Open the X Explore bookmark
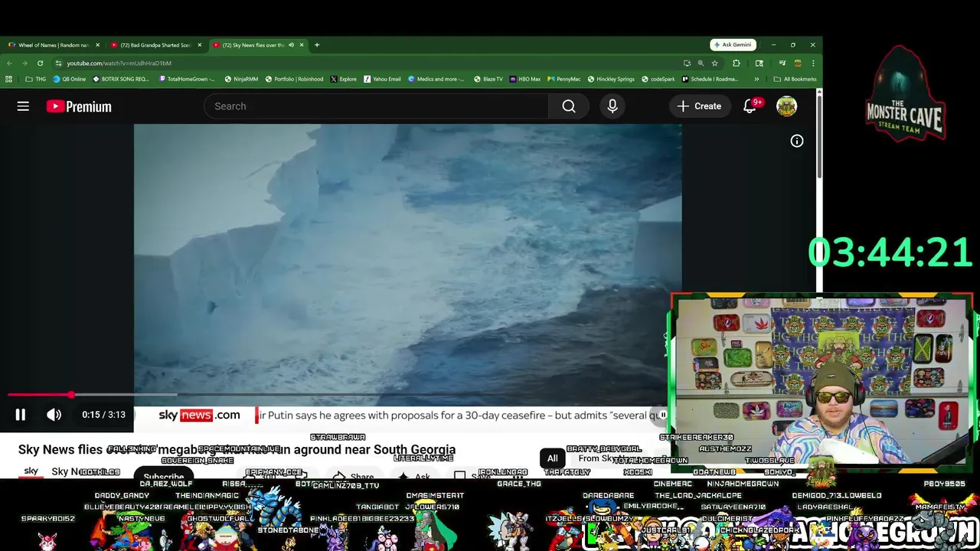Image resolution: width=980 pixels, height=551 pixels. click(343, 79)
